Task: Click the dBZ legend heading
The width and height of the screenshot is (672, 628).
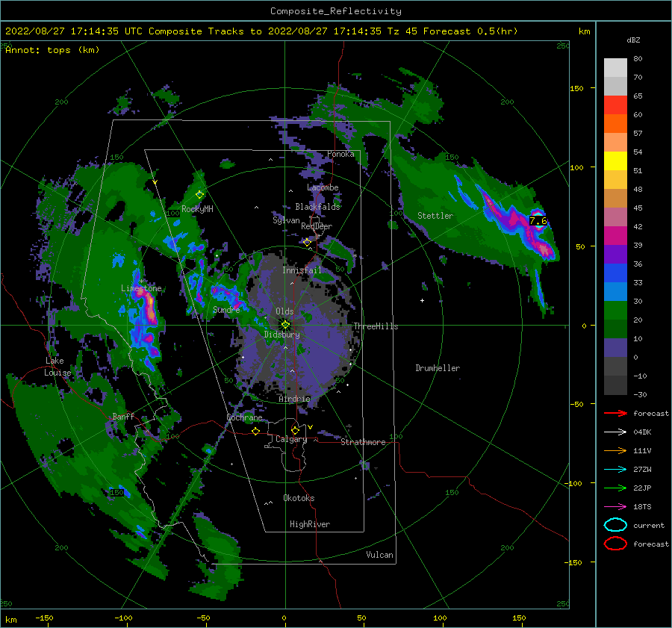Action: tap(633, 40)
